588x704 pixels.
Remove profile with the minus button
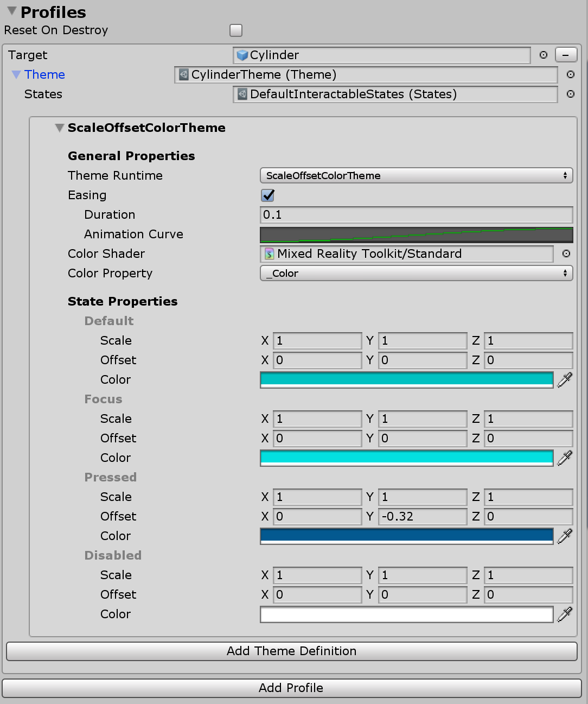click(566, 55)
